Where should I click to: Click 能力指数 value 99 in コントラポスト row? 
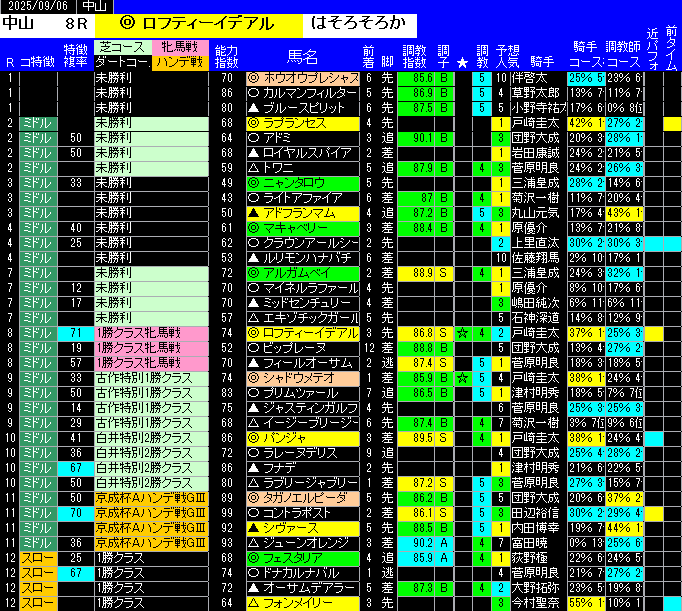pos(227,513)
